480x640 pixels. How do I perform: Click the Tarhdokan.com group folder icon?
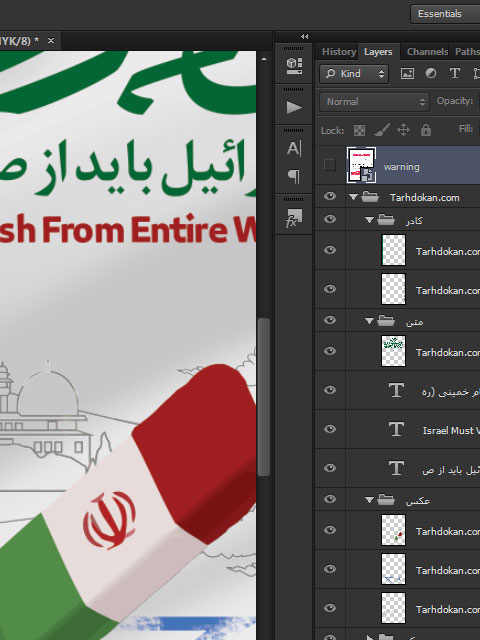(x=370, y=197)
